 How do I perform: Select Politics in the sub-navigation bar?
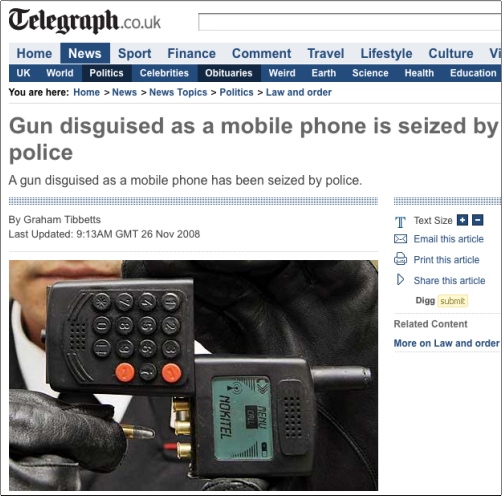106,73
